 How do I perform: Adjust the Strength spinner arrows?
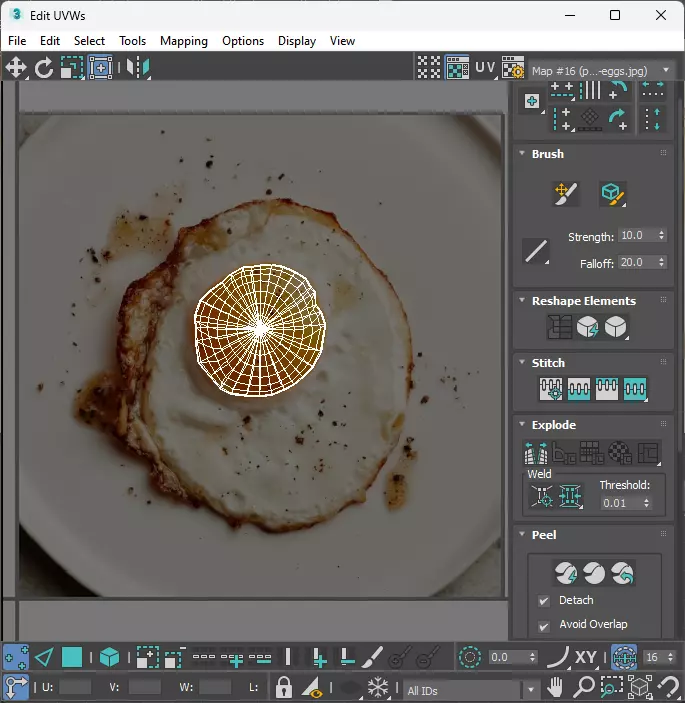pyautogui.click(x=661, y=235)
